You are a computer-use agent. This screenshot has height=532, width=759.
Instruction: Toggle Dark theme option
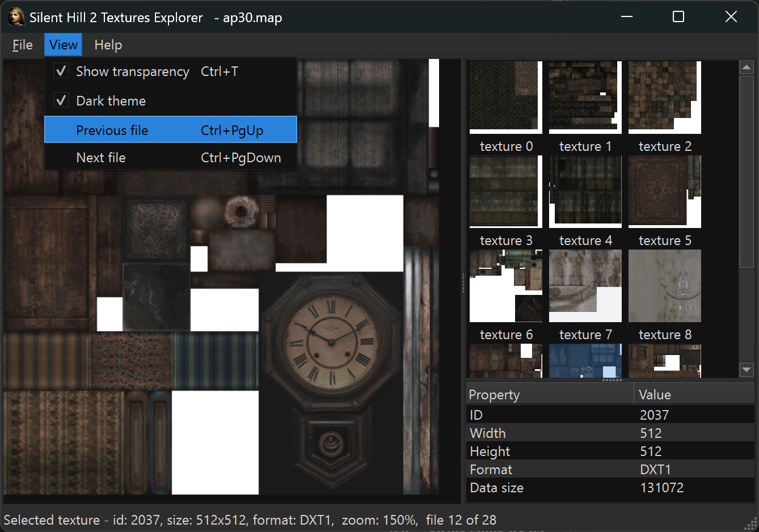pos(171,101)
